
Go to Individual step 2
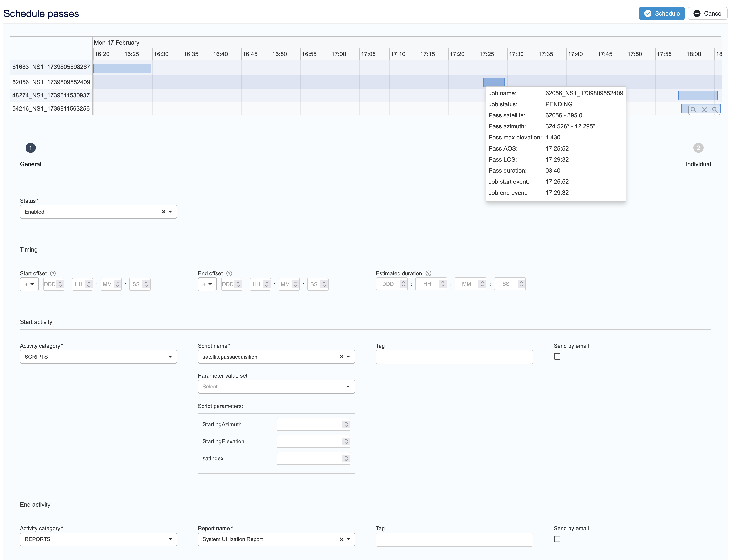tap(698, 148)
